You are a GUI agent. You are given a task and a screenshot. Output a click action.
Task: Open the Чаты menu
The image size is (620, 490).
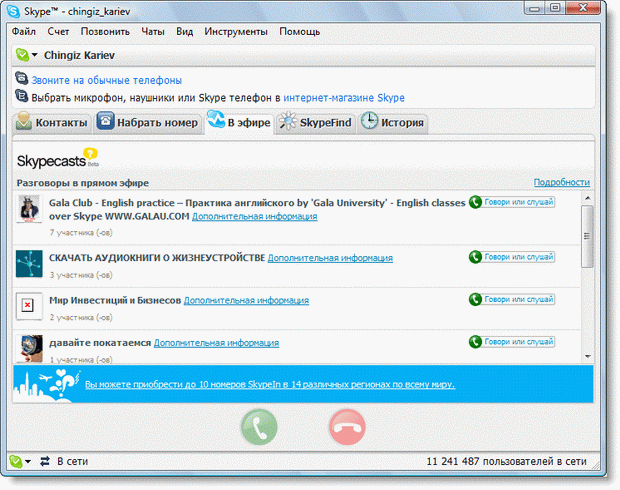[153, 32]
